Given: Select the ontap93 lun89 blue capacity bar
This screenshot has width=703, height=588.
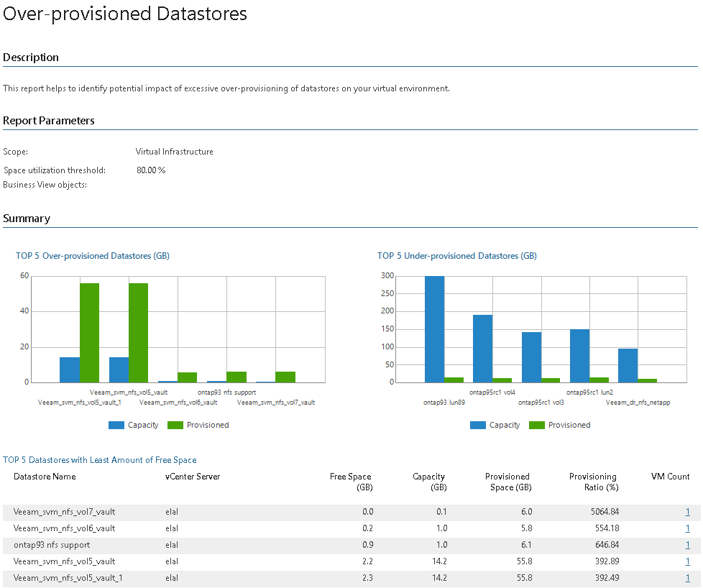Looking at the screenshot, I should pos(434,329).
